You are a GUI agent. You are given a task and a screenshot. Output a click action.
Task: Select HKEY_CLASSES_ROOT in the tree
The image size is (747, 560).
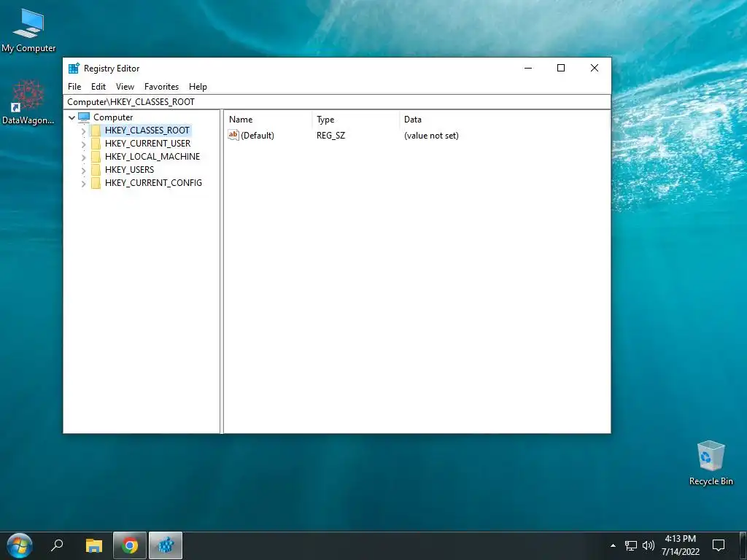click(147, 131)
